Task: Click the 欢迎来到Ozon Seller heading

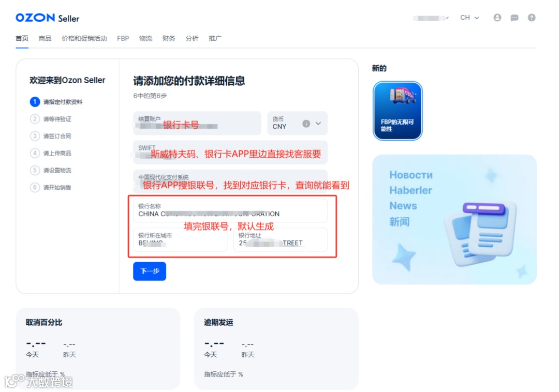Action: pos(67,80)
